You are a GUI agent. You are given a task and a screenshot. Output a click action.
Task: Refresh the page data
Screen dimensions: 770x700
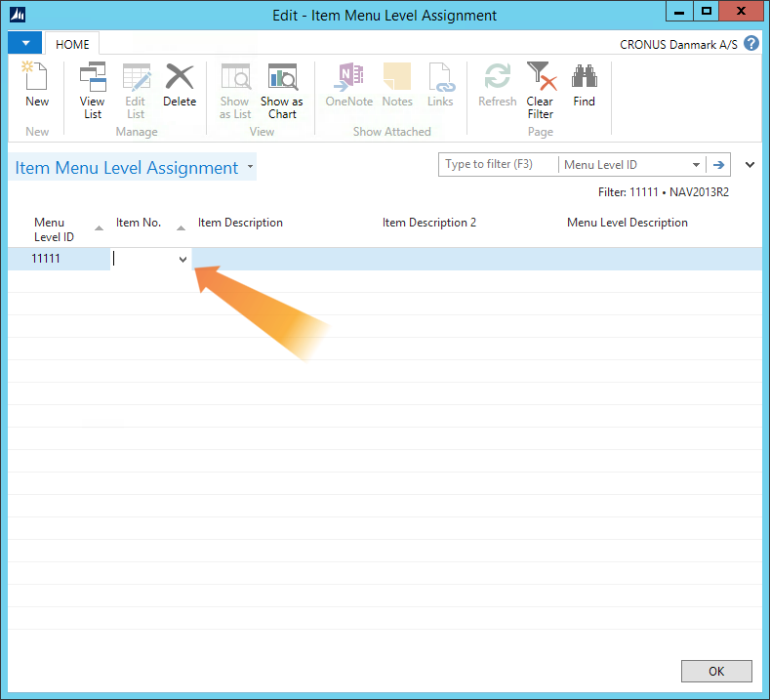(x=498, y=85)
